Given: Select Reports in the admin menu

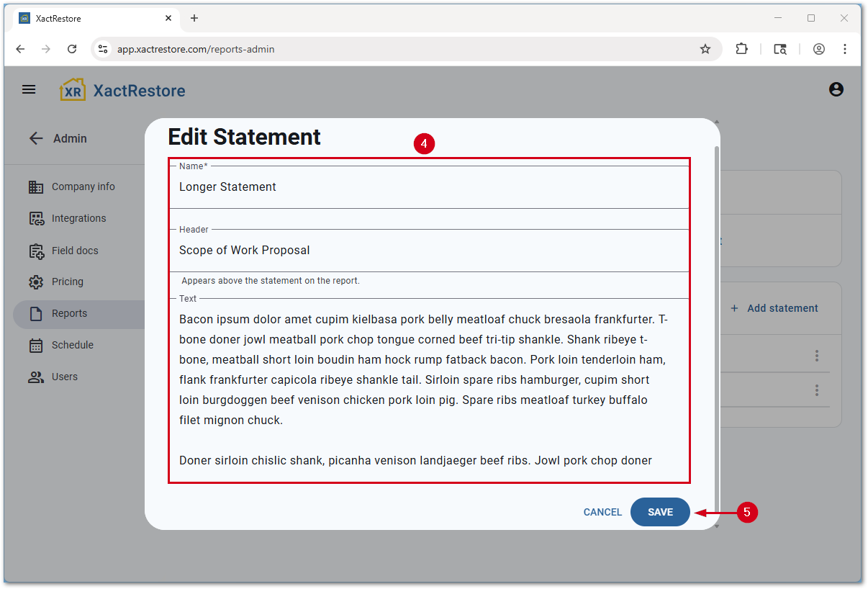Looking at the screenshot, I should (x=69, y=313).
